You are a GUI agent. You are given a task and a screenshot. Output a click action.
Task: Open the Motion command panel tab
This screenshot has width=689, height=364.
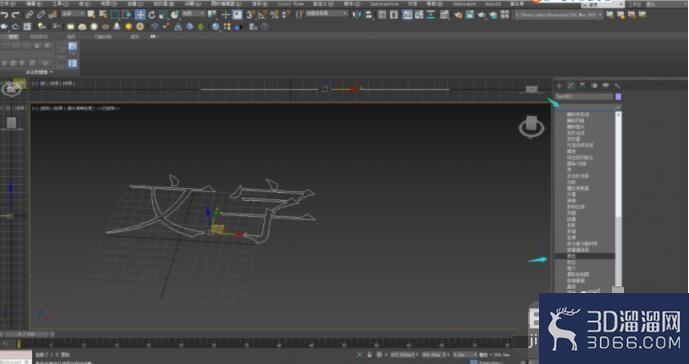[594, 86]
